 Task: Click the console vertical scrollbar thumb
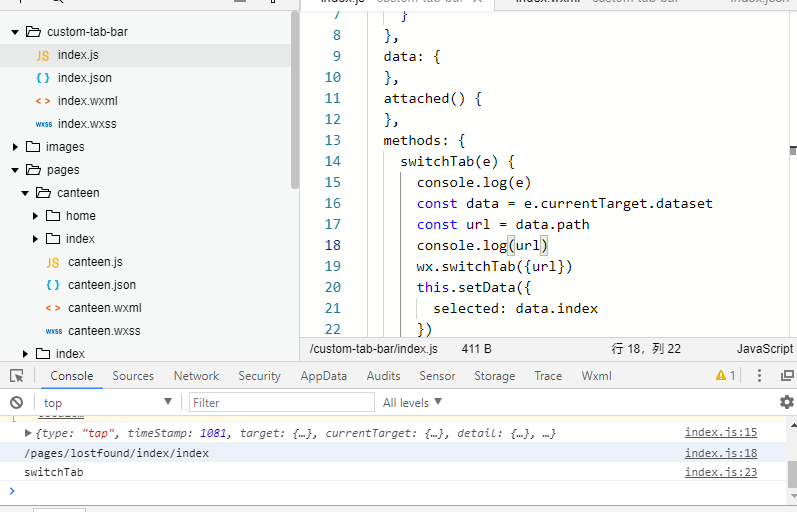point(792,473)
